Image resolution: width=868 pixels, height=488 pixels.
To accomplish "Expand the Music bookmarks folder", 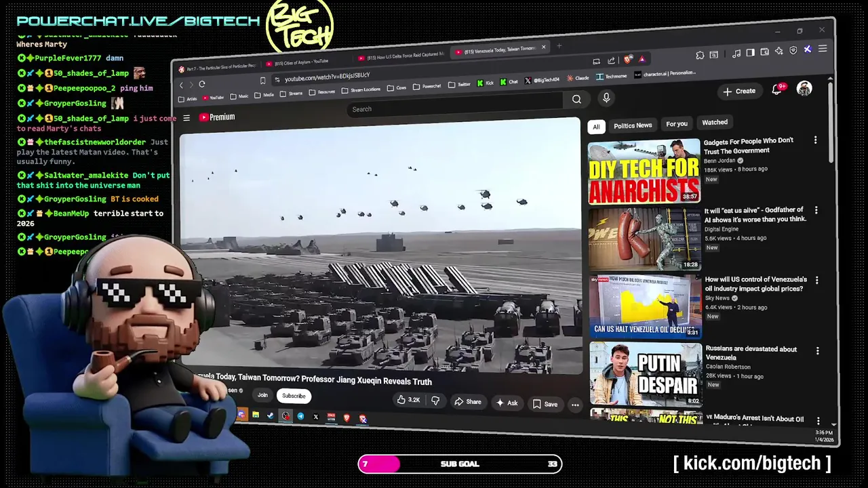I will [x=239, y=96].
